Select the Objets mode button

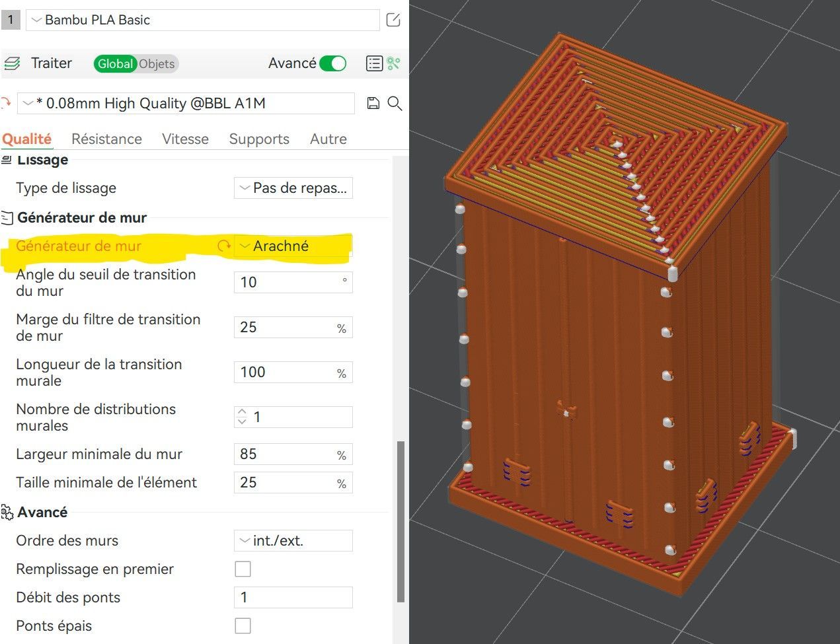point(157,64)
